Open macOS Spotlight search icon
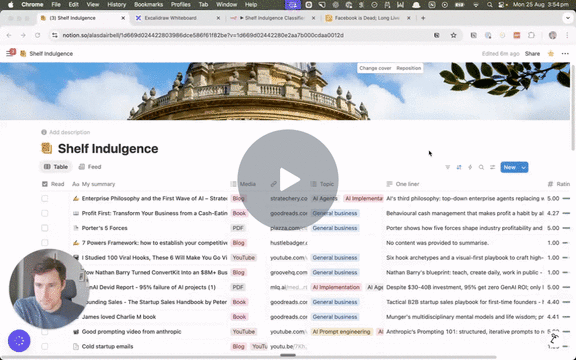 489,5
